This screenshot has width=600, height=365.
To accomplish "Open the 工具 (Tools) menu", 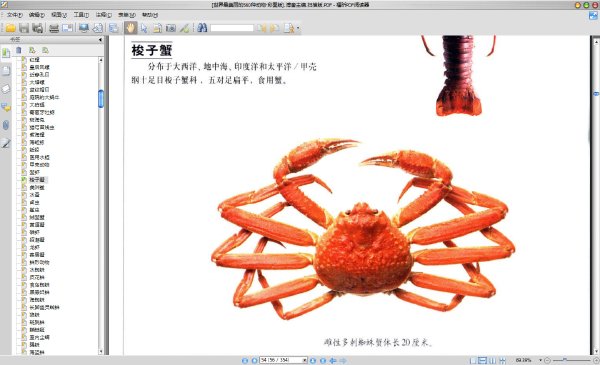I will [81, 15].
